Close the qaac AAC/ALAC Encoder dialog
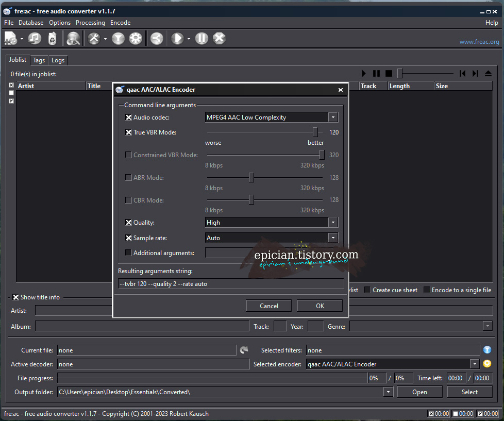Image resolution: width=504 pixels, height=421 pixels. 341,90
